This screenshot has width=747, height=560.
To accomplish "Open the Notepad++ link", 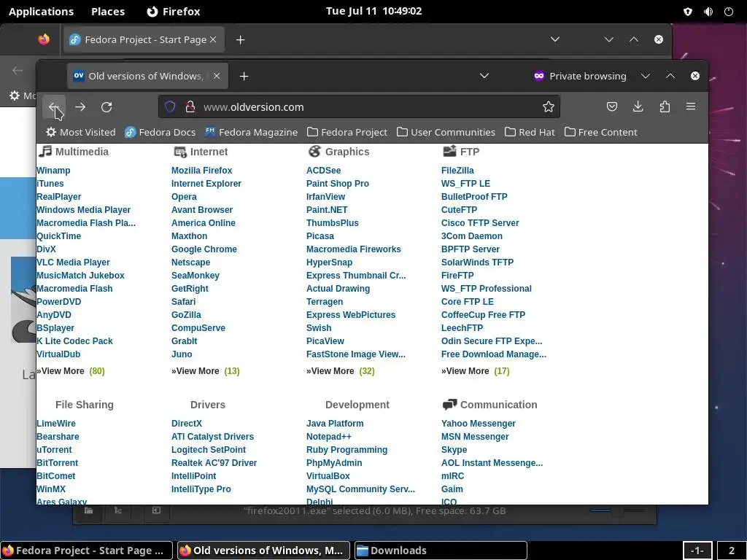I will tap(329, 437).
